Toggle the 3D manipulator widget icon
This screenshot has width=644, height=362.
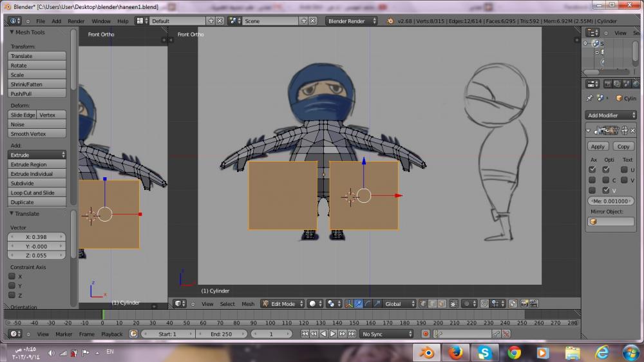[x=348, y=304]
